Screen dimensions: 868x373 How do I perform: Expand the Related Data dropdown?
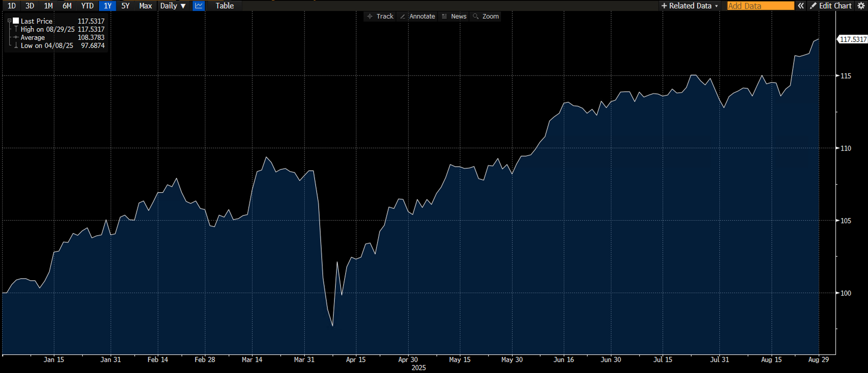[690, 6]
